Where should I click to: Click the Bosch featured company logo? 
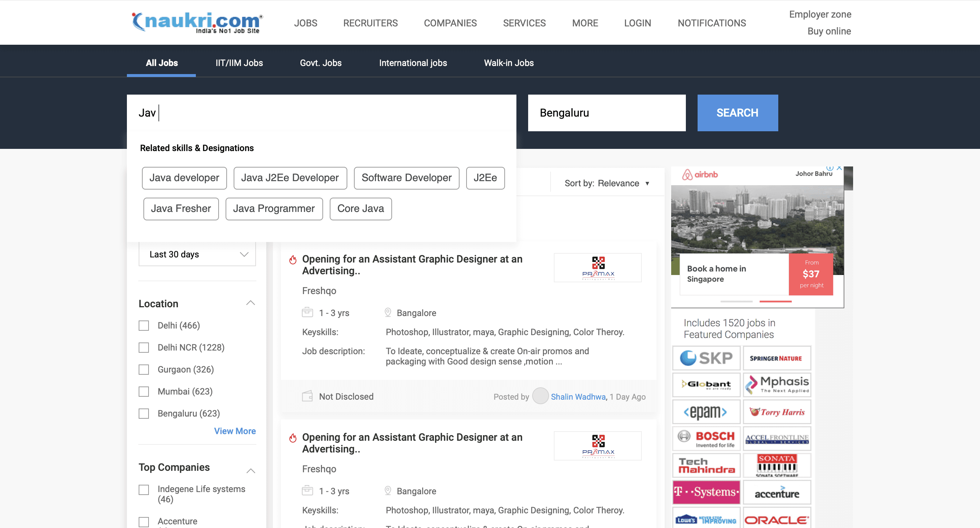pyautogui.click(x=706, y=439)
